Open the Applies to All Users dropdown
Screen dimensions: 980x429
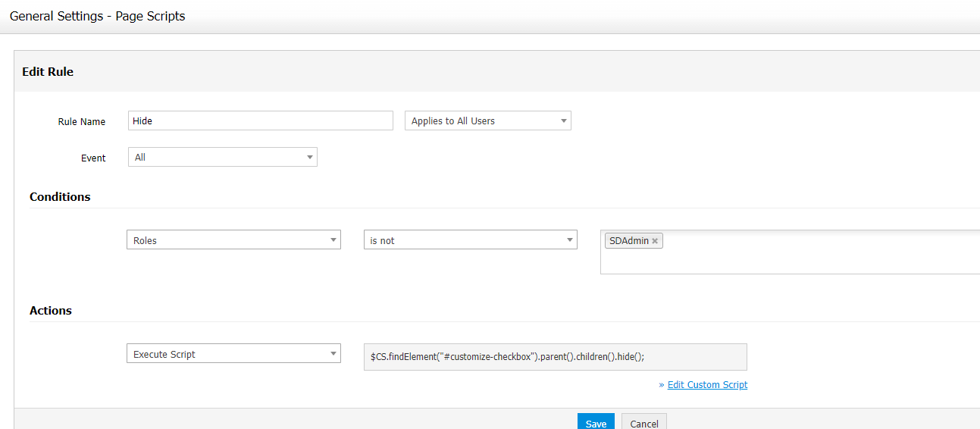pyautogui.click(x=488, y=121)
